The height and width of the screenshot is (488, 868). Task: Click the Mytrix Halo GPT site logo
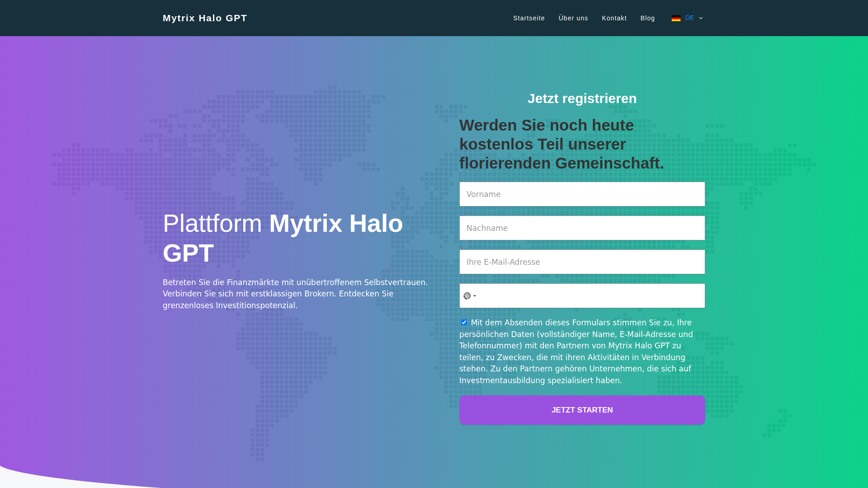coord(205,18)
